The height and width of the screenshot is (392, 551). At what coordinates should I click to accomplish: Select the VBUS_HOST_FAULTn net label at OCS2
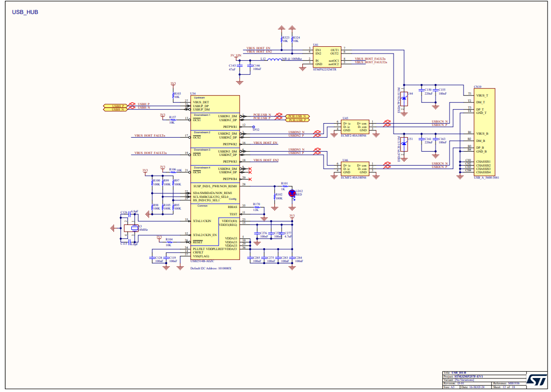[x=150, y=136]
